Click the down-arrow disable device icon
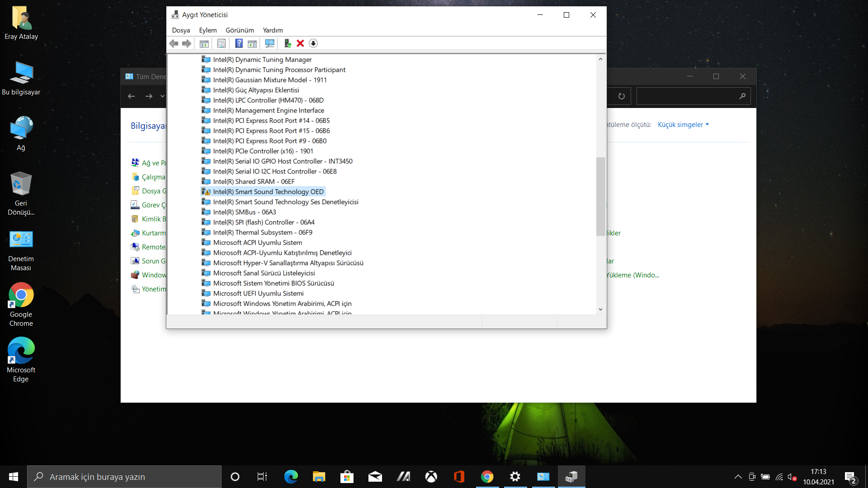868x488 pixels. click(313, 43)
